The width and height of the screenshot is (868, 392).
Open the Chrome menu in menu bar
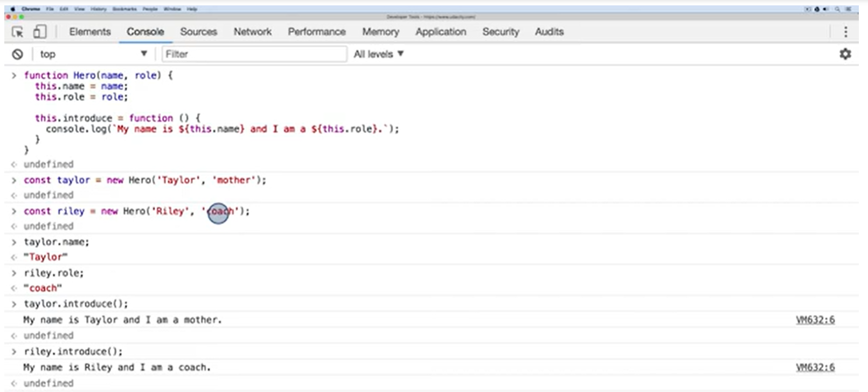click(x=31, y=9)
